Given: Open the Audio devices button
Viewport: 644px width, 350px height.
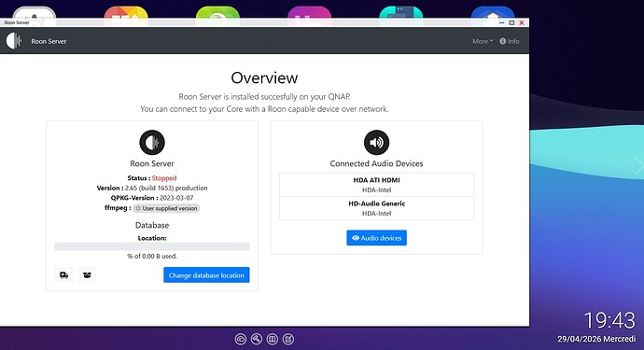Looking at the screenshot, I should pyautogui.click(x=376, y=237).
